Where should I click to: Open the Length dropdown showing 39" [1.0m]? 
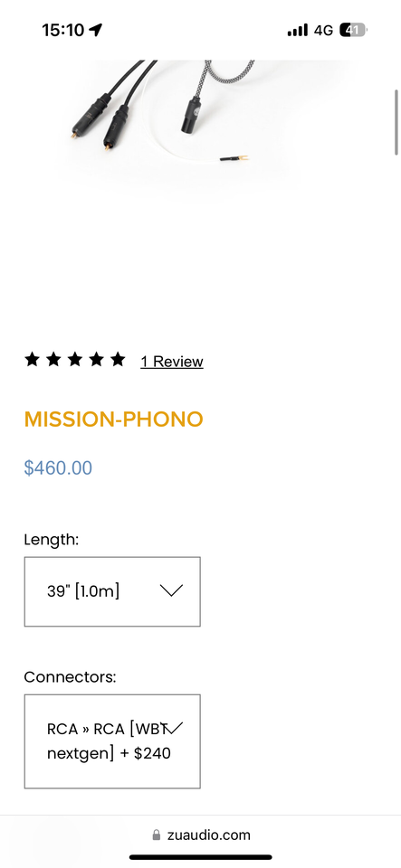tap(112, 591)
